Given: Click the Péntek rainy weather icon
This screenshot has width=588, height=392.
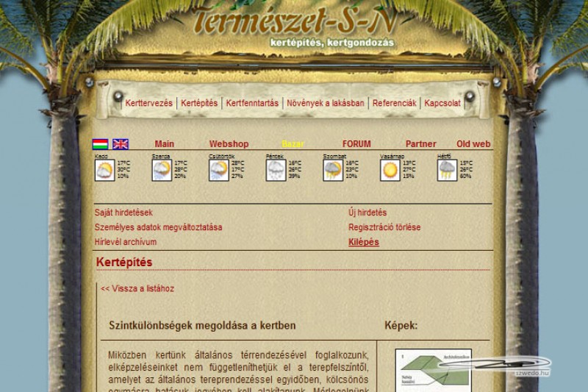Looking at the screenshot, I should pyautogui.click(x=276, y=171).
